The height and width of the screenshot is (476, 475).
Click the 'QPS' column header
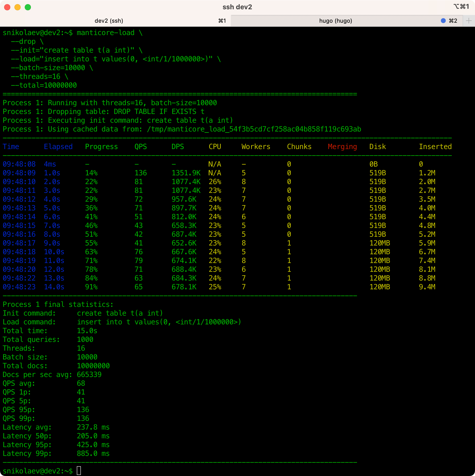[x=141, y=147]
